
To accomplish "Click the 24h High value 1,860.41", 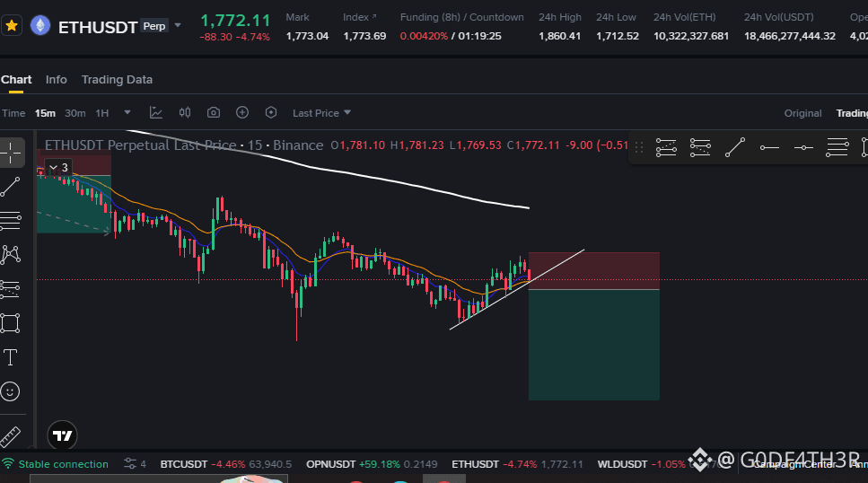I will [559, 36].
